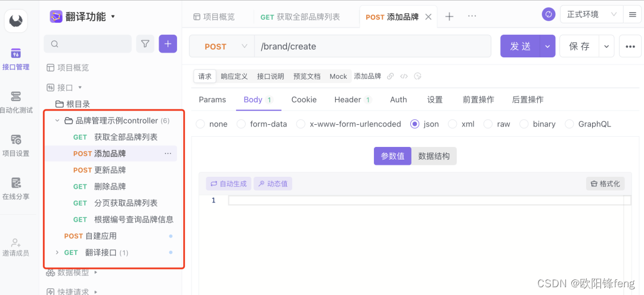Image resolution: width=644 pixels, height=295 pixels.
Task: Open the tab overflow ellipsis menu
Action: [472, 16]
